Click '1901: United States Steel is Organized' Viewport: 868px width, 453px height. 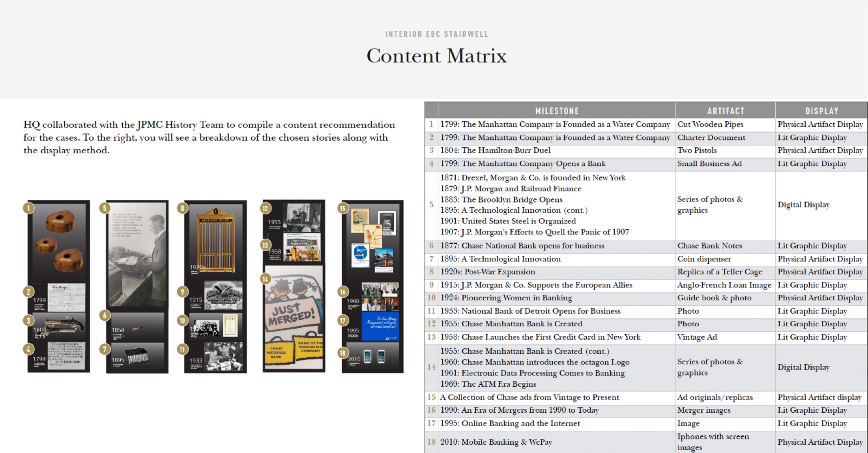pyautogui.click(x=508, y=221)
